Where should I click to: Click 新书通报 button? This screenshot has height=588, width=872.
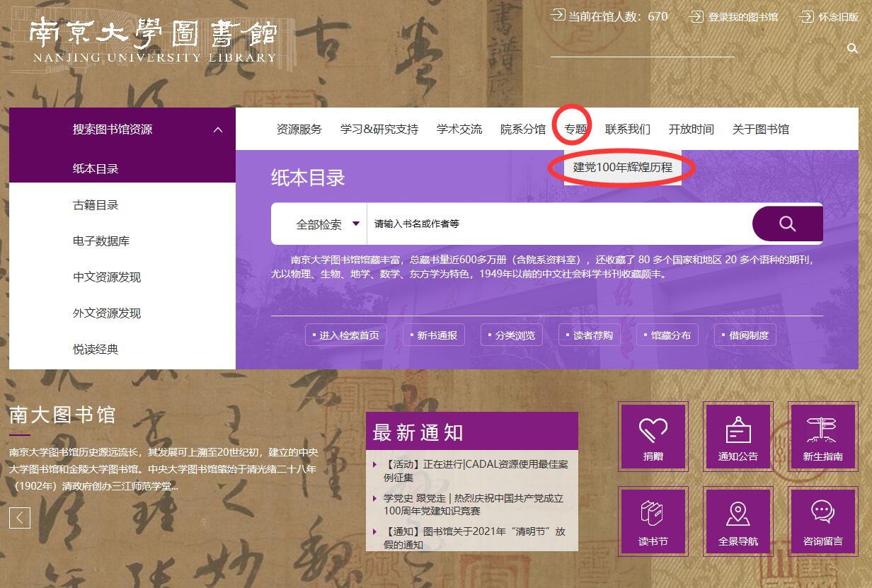[x=434, y=335]
